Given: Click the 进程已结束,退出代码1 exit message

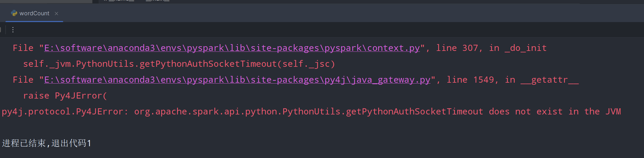Looking at the screenshot, I should tap(46, 143).
